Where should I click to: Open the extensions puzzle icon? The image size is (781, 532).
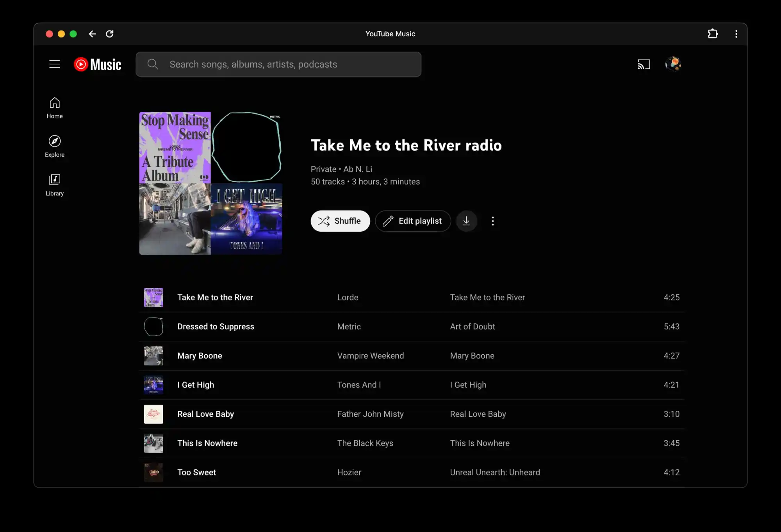pos(713,34)
